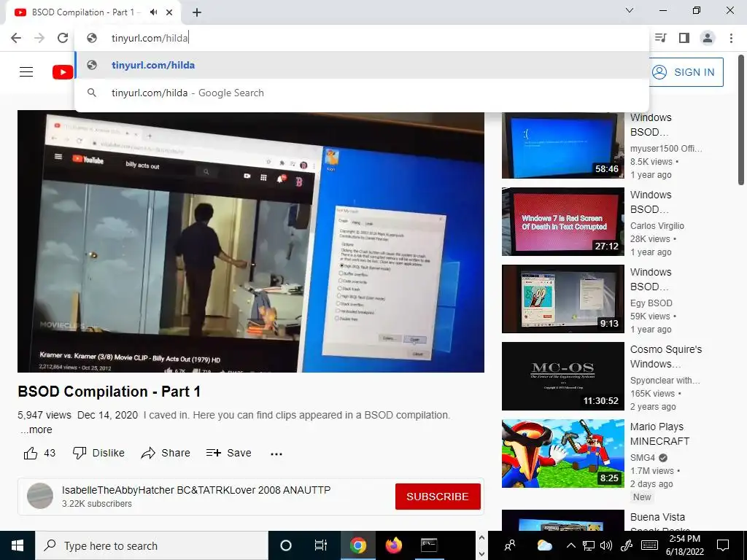The width and height of the screenshot is (747, 560).
Task: Expand the description with ...more
Action: click(x=36, y=429)
